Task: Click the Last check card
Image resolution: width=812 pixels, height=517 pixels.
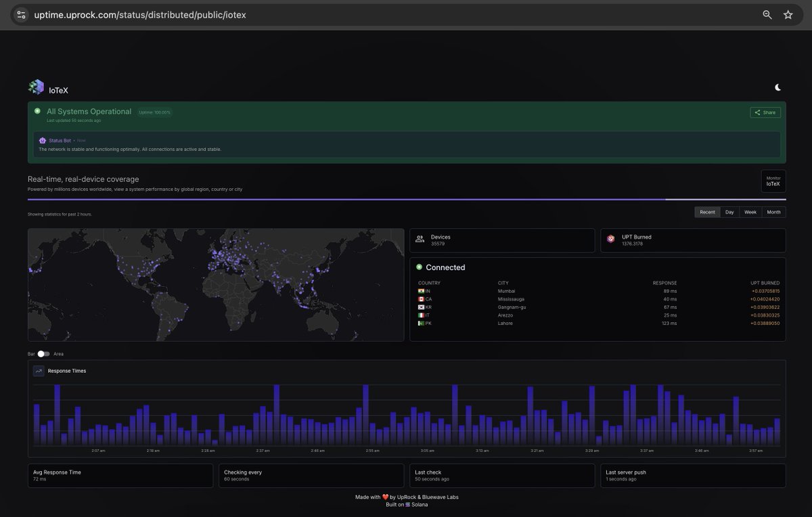Action: [502, 476]
